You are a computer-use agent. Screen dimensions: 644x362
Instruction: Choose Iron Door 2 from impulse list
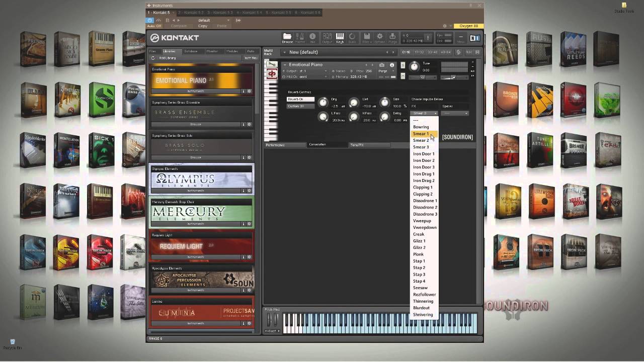pyautogui.click(x=424, y=160)
